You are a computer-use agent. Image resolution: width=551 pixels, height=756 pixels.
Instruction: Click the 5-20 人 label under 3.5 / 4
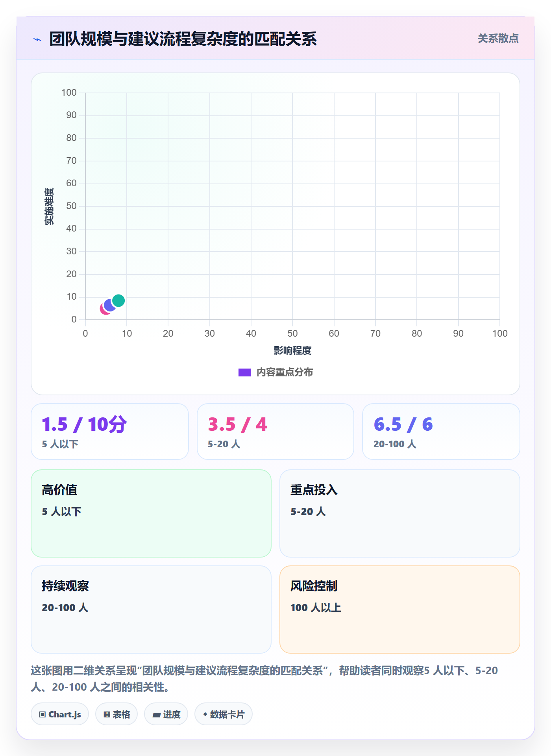point(224,444)
